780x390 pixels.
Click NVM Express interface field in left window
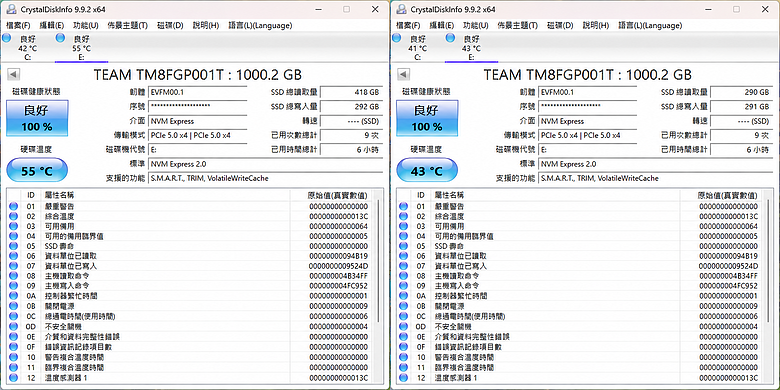click(x=197, y=121)
